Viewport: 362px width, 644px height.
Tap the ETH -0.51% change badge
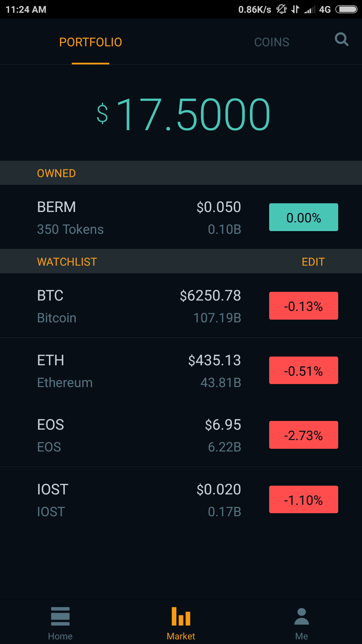(x=303, y=371)
